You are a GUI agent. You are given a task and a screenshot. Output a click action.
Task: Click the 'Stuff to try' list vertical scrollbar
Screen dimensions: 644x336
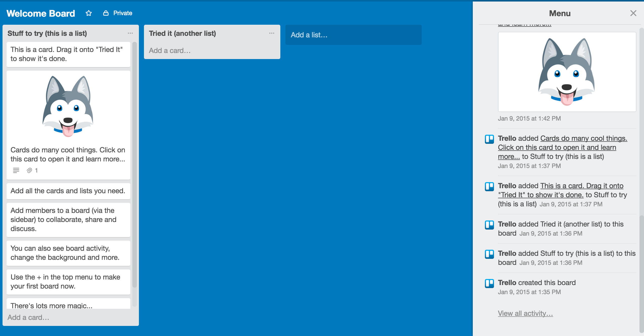pos(135,164)
